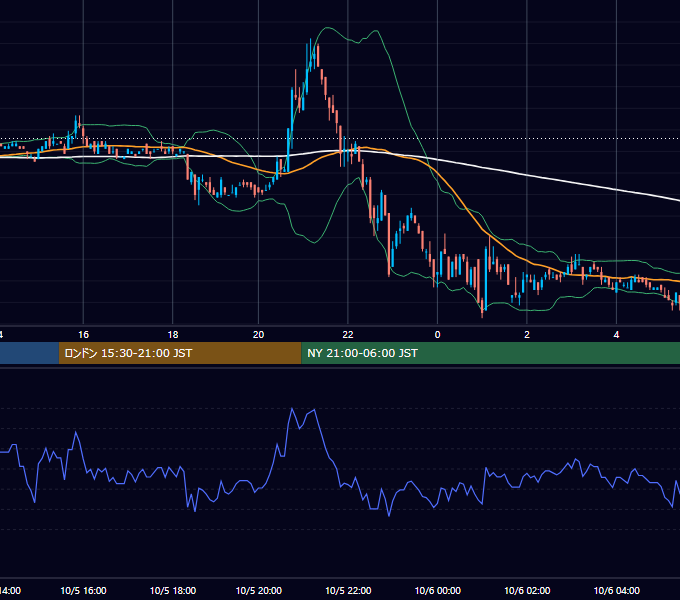Click the 10/6 04:00 date label

click(616, 590)
